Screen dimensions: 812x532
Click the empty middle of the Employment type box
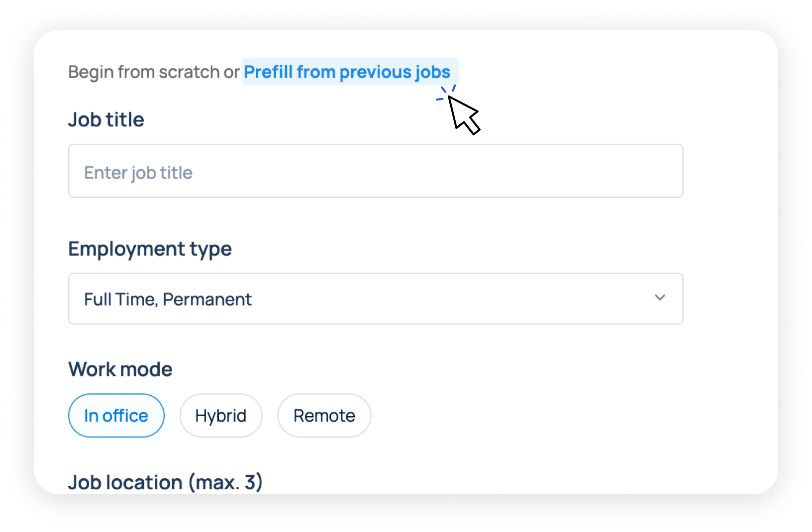448,299
